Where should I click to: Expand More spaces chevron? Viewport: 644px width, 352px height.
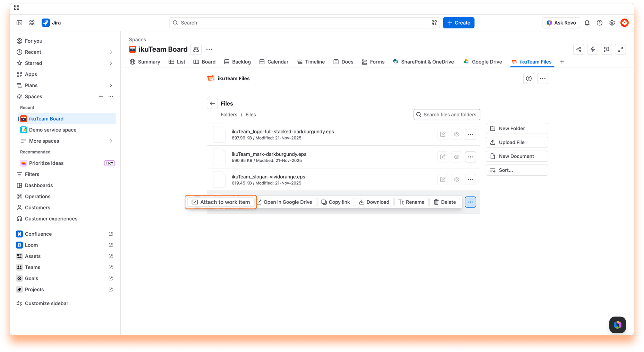click(111, 141)
